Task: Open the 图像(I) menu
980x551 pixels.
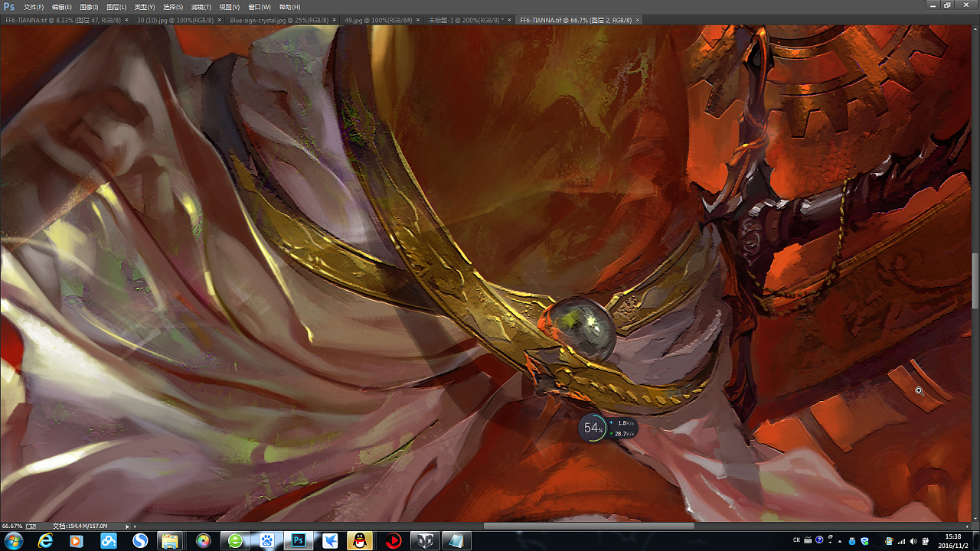Action: tap(89, 7)
